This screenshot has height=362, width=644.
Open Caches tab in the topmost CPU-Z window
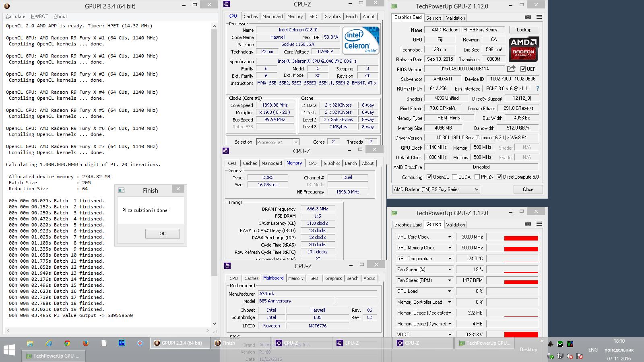(250, 16)
